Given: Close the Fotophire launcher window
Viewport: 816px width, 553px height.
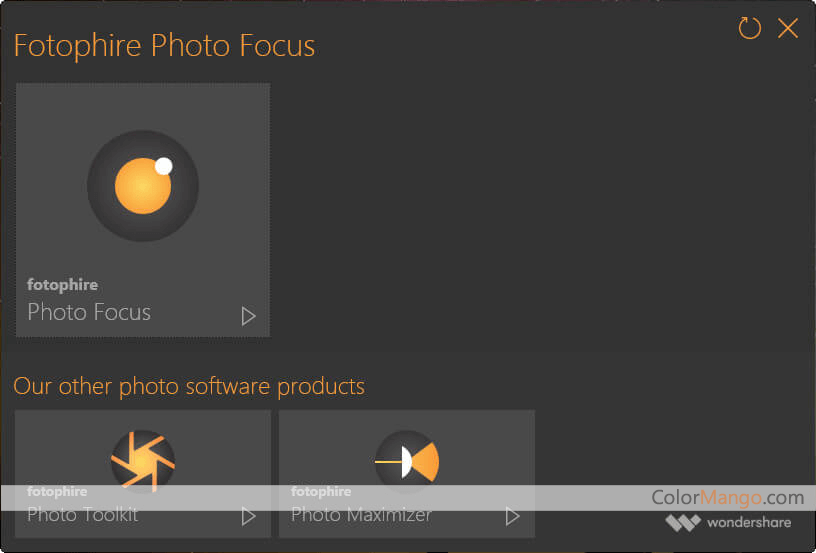Looking at the screenshot, I should pos(788,28).
